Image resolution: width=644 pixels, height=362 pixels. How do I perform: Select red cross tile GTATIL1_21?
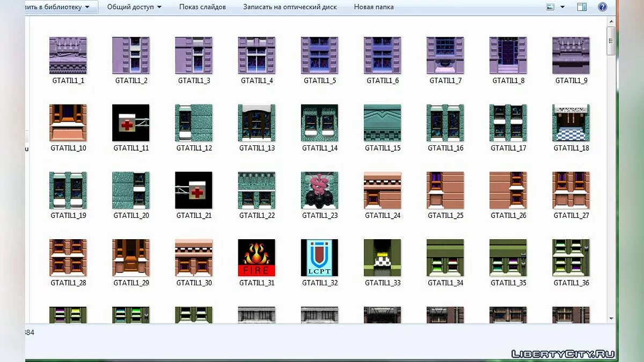(x=194, y=190)
